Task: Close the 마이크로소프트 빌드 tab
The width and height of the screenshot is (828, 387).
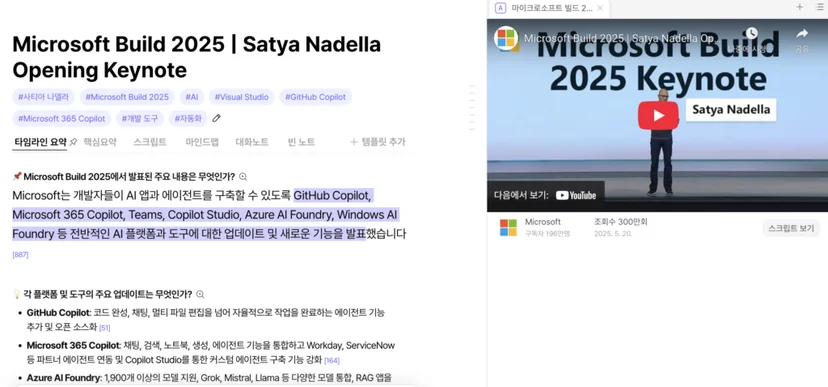Action: [600, 8]
